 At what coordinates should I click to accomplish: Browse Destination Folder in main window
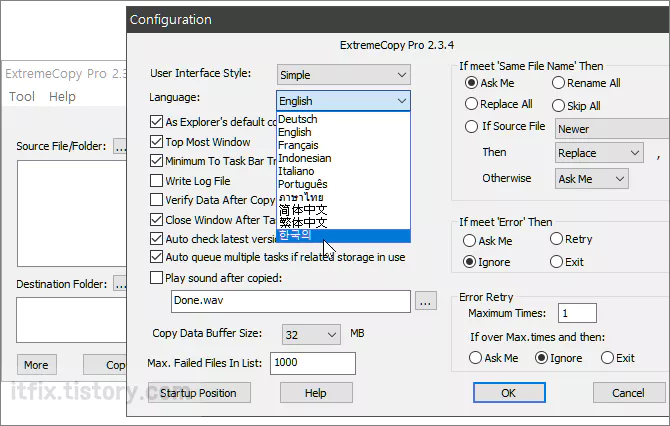120,284
